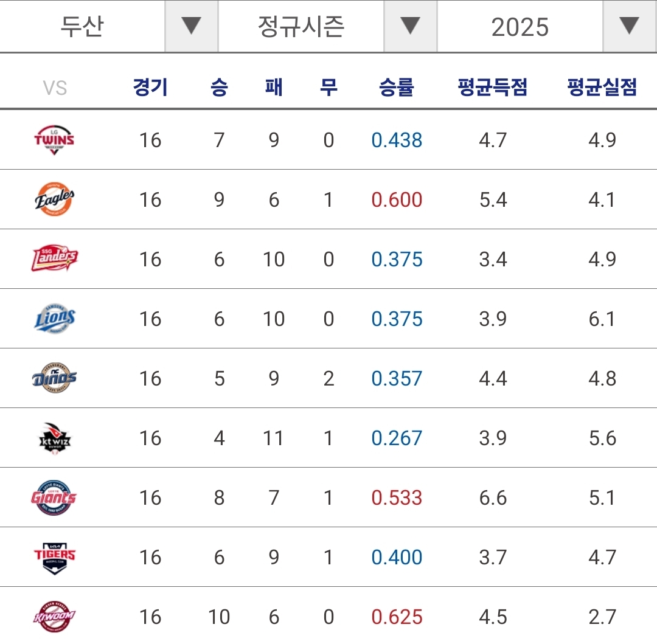657x644 pixels.
Task: Expand the 2025 year dropdown arrow
Action: [x=630, y=26]
